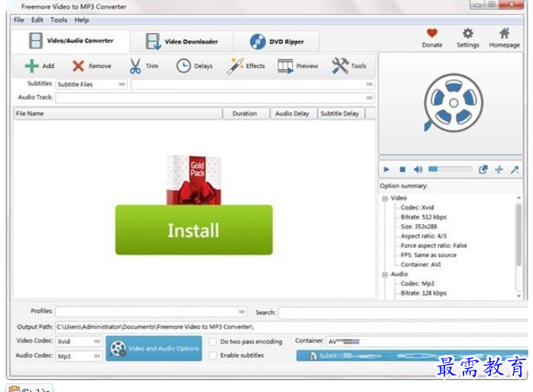
Task: Collapse the Video node in Option summary
Action: click(385, 199)
